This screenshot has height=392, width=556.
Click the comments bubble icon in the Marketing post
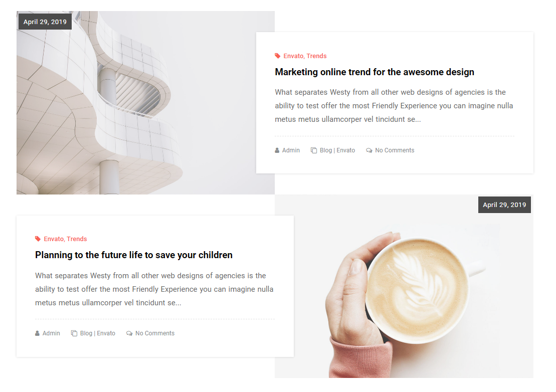coord(369,150)
